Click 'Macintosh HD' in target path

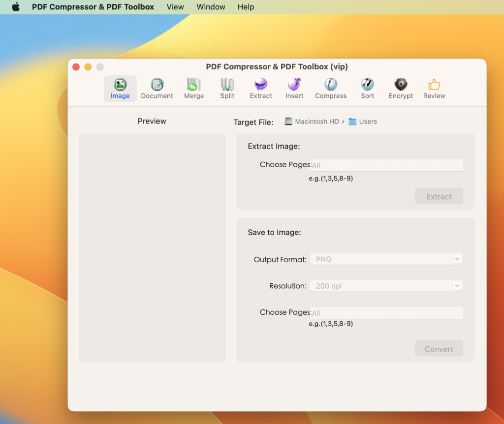(317, 121)
